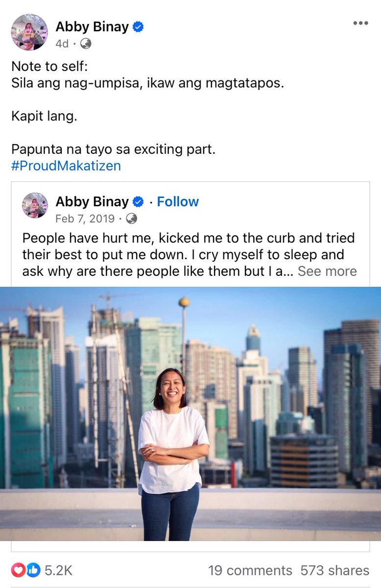Screen dimensions: 381x588
Task: Open the shared post's profile picture
Action: pos(35,205)
